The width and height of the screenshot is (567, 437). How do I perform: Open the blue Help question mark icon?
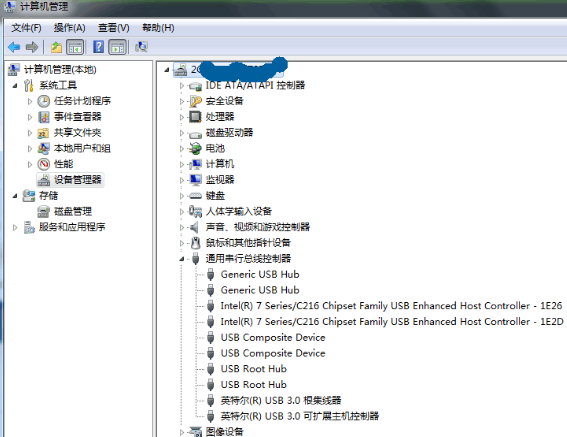click(98, 47)
